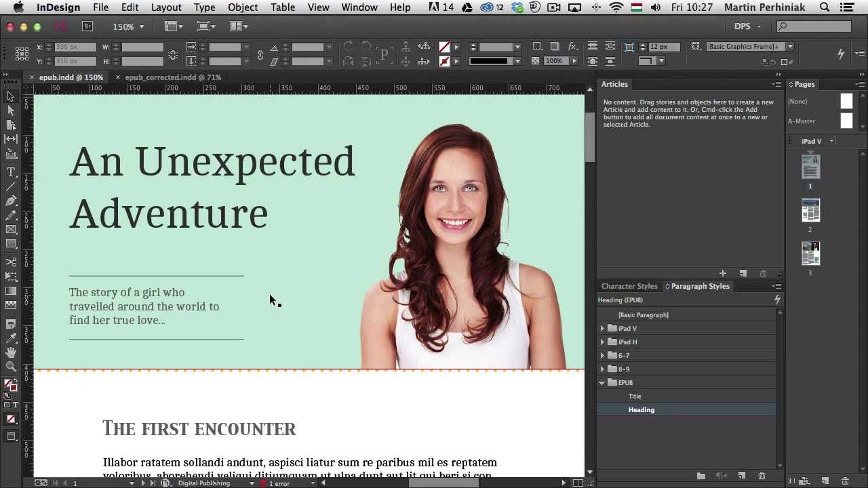Select the Page tool
Screen dimensions: 868x488
tap(11, 125)
